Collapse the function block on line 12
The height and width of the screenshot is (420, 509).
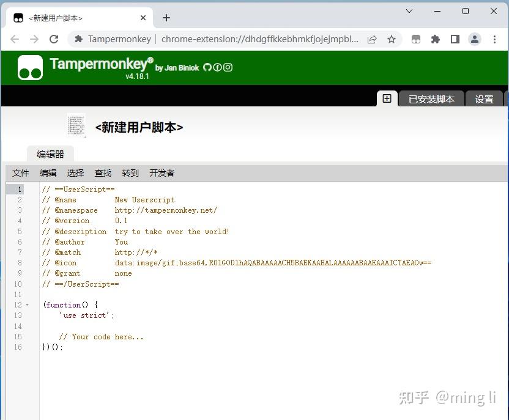28,304
